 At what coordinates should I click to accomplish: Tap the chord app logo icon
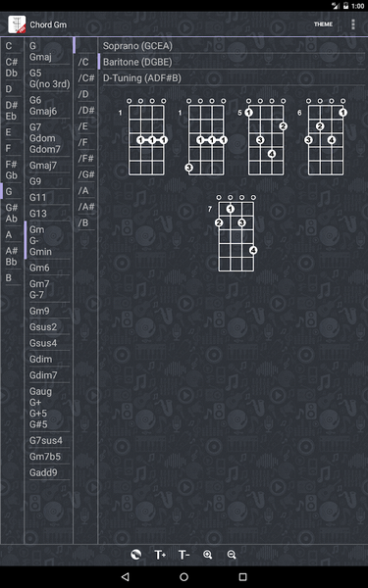click(x=17, y=24)
